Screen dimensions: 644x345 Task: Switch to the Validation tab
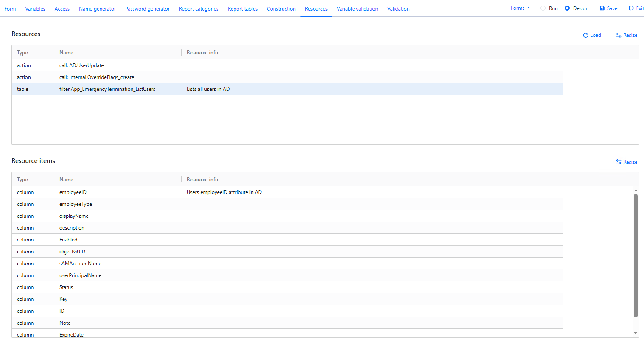[x=398, y=9]
